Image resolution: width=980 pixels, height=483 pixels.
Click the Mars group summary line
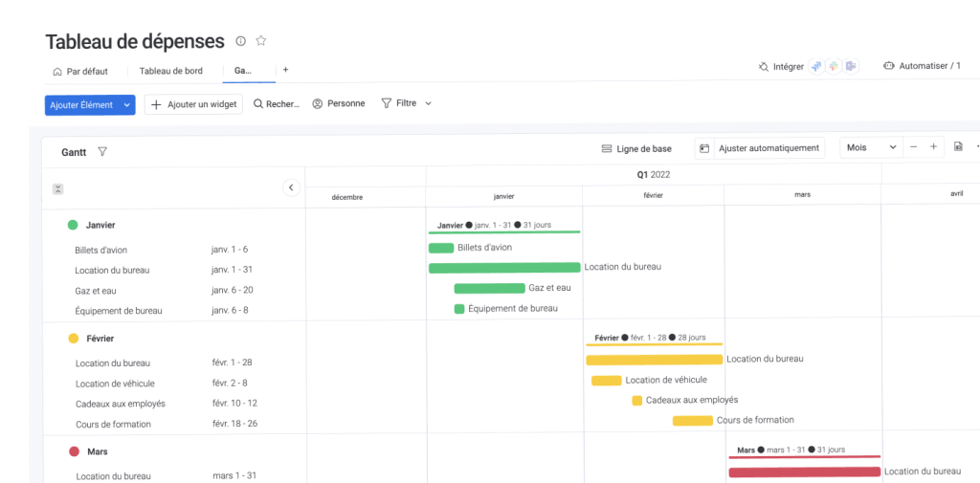[804, 457]
